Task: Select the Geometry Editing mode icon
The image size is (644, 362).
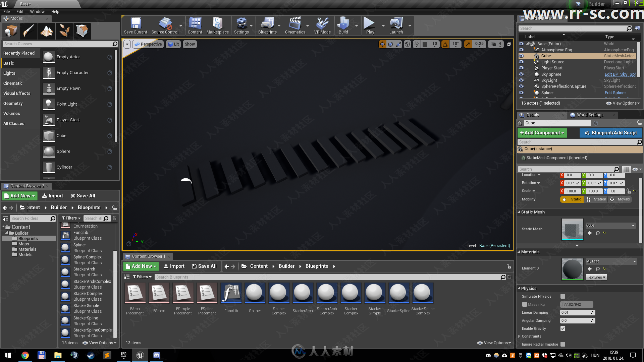Action: tap(82, 31)
